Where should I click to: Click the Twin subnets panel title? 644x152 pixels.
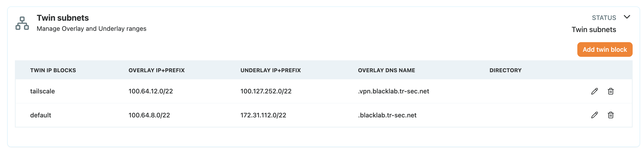point(63,18)
